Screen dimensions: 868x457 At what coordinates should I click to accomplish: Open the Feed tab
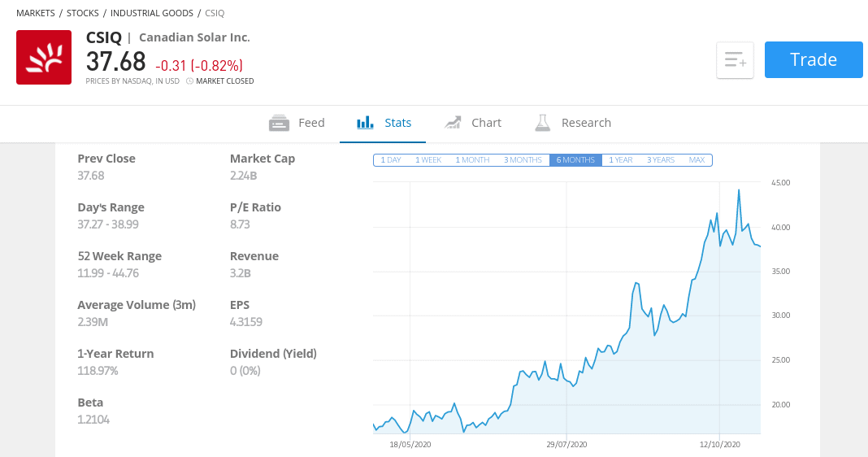[297, 123]
